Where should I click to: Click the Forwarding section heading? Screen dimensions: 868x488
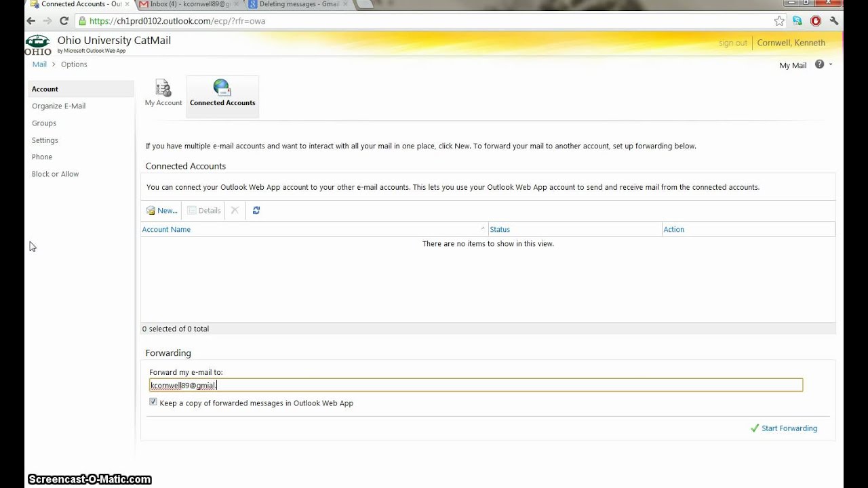tap(168, 353)
